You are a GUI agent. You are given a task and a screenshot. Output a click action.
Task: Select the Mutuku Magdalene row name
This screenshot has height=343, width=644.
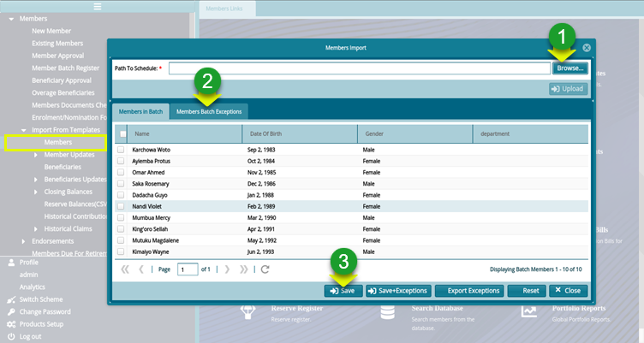pos(155,240)
